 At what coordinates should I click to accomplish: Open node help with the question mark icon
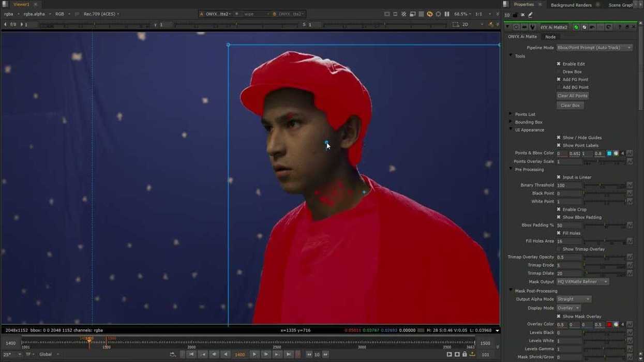[x=620, y=27]
